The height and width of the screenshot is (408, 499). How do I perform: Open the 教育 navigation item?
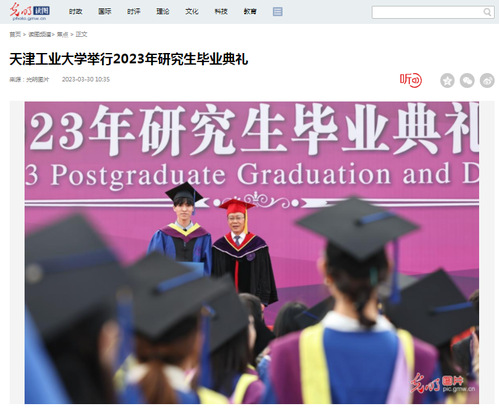tap(250, 12)
